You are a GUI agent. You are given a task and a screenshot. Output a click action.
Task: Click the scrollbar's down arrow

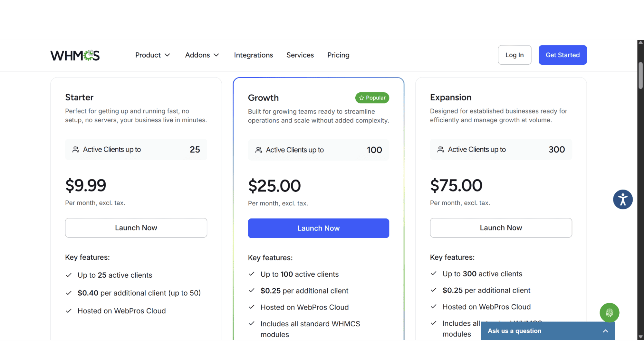640,337
